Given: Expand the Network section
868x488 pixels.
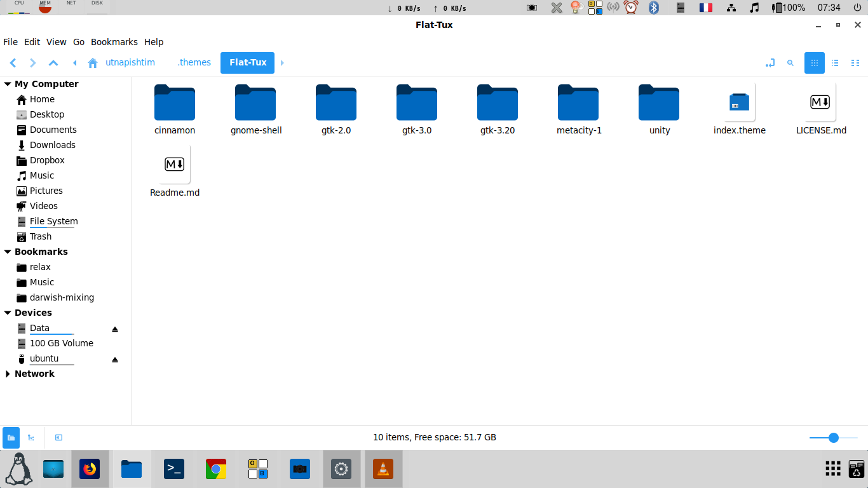Looking at the screenshot, I should click(8, 374).
